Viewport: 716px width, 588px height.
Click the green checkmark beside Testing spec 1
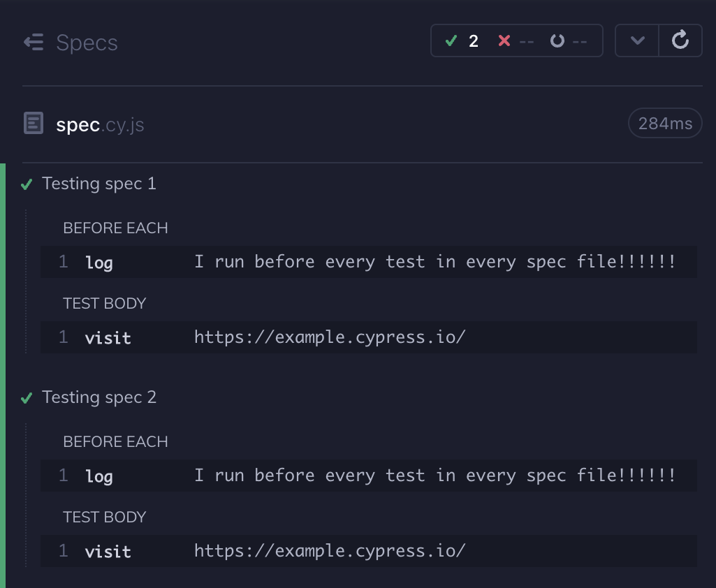25,184
